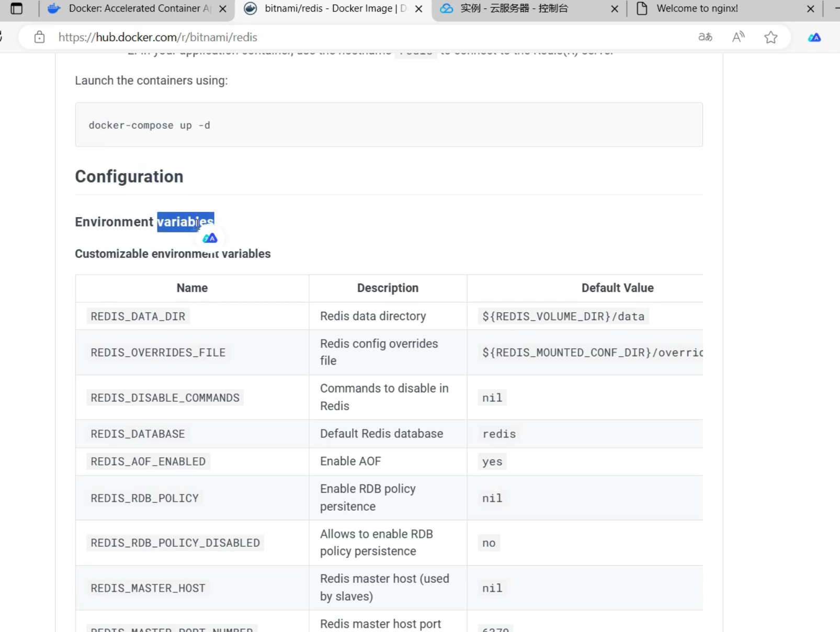Click the Name column header

click(x=192, y=288)
